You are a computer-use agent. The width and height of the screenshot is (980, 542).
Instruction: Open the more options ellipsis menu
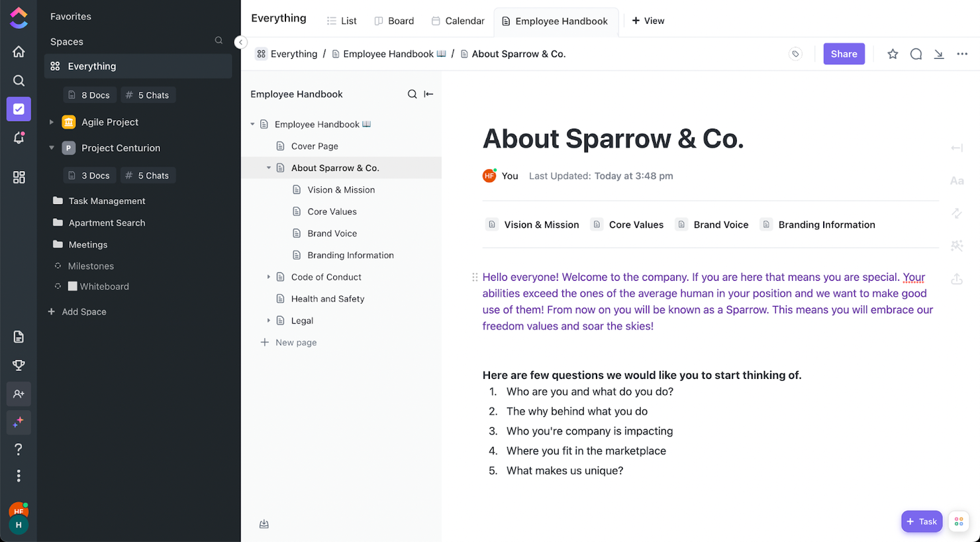(962, 54)
